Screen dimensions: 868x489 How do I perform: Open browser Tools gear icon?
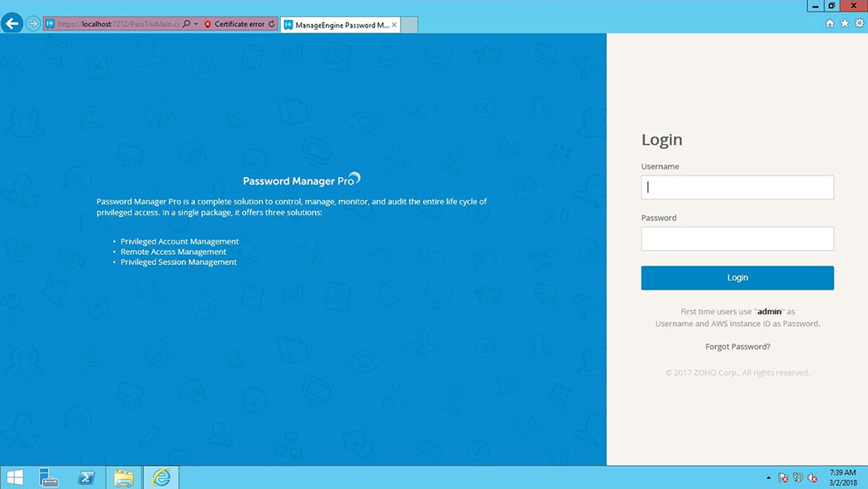point(859,23)
